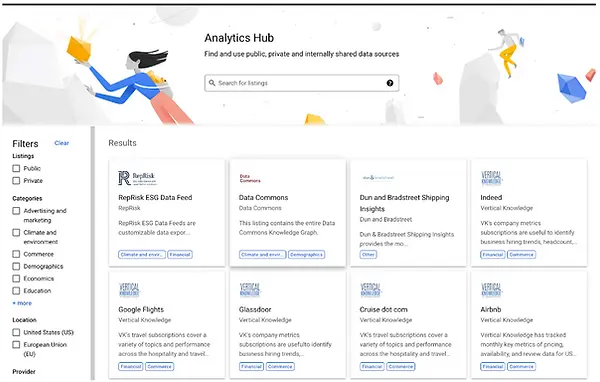Select the Economics category filter
Screen dimensions: 600x382
[x=16, y=278]
